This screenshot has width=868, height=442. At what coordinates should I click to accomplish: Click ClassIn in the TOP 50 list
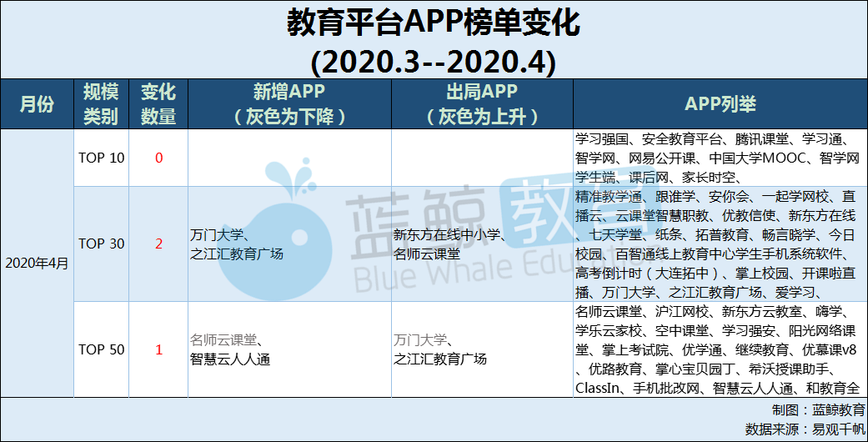coord(597,389)
